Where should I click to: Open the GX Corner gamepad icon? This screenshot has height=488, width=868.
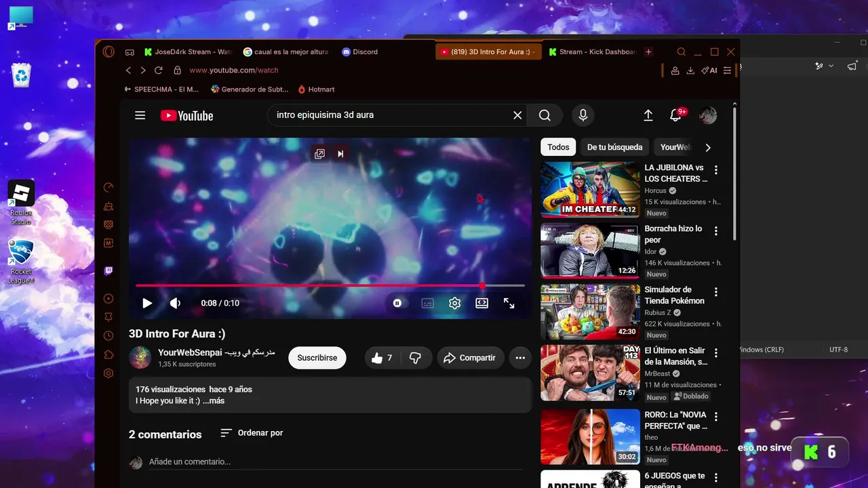coord(130,52)
